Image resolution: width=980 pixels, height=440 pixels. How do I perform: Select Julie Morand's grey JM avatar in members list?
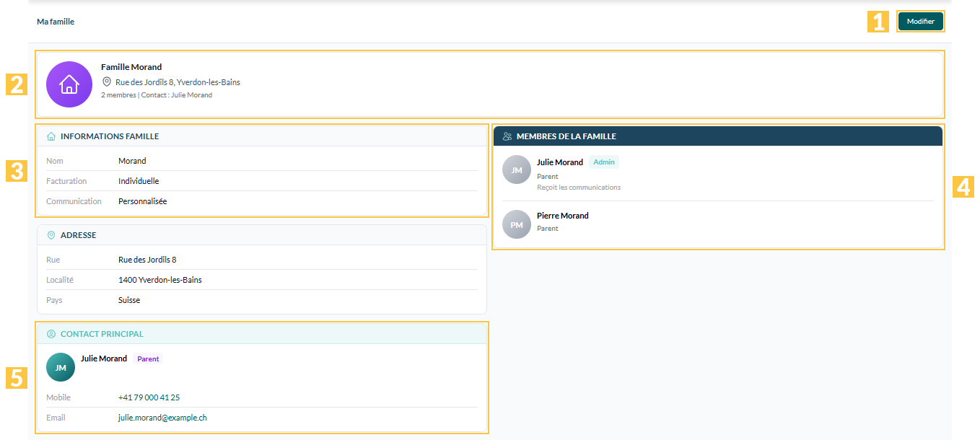[517, 170]
